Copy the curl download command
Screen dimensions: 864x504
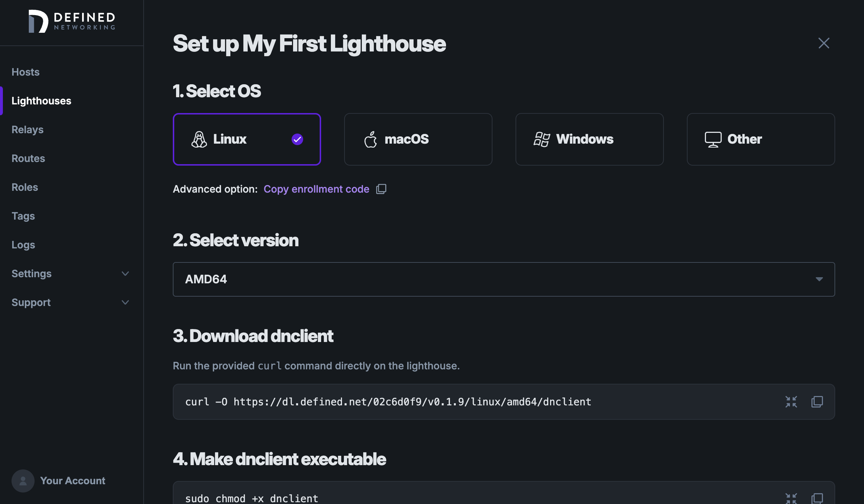(818, 402)
